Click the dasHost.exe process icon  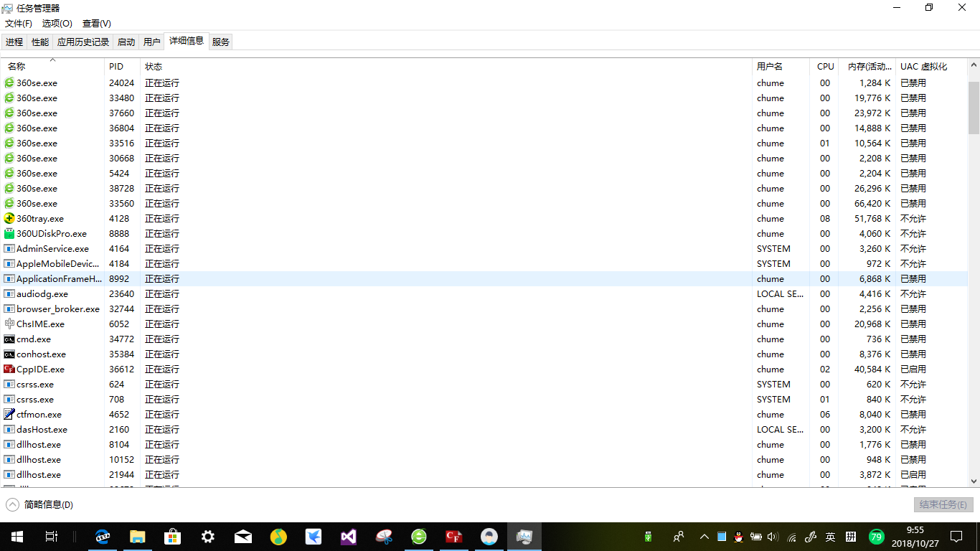pyautogui.click(x=9, y=429)
